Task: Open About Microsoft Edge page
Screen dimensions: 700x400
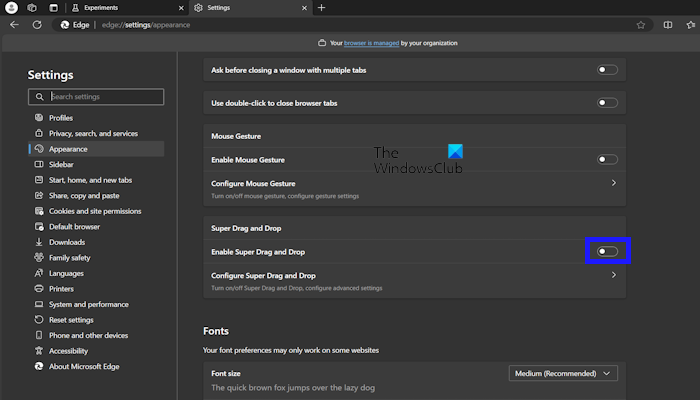Action: 83,366
